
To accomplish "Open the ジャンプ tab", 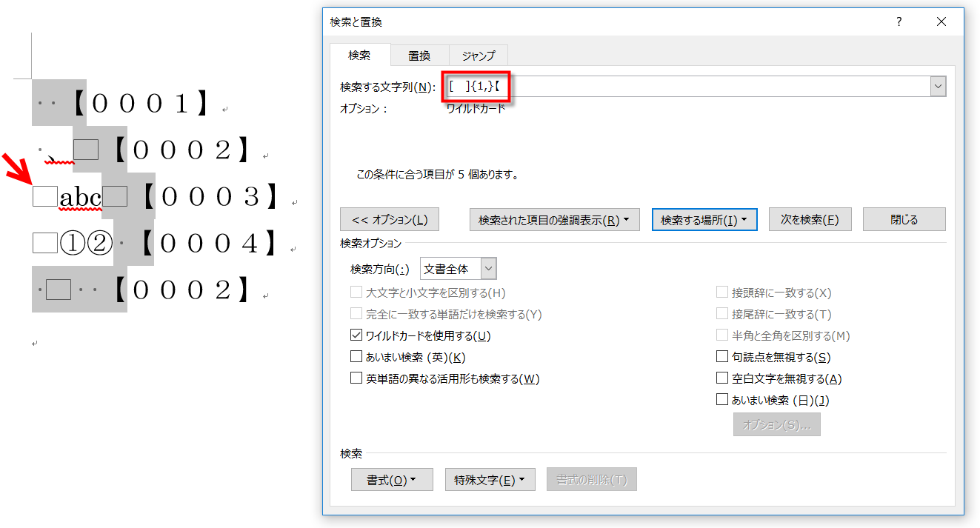I will (x=479, y=56).
